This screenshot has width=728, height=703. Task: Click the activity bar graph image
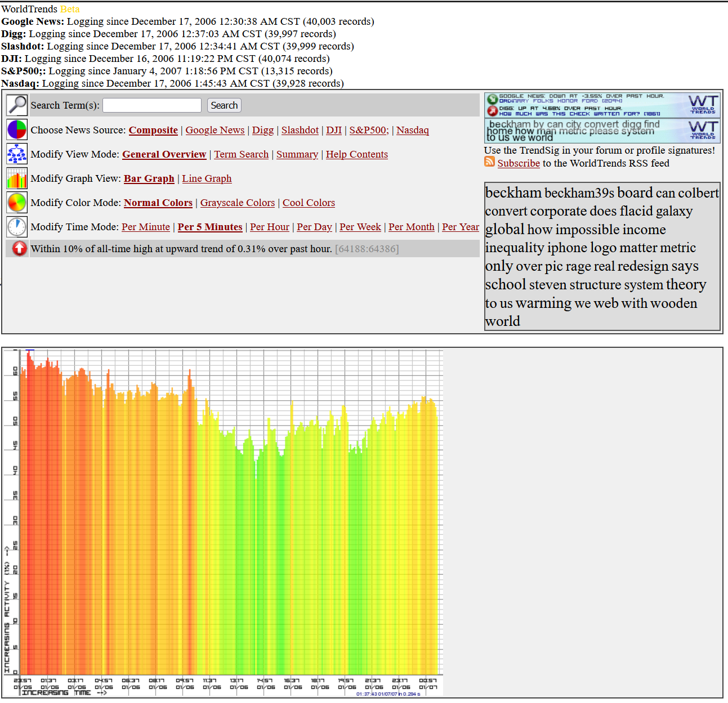[223, 523]
